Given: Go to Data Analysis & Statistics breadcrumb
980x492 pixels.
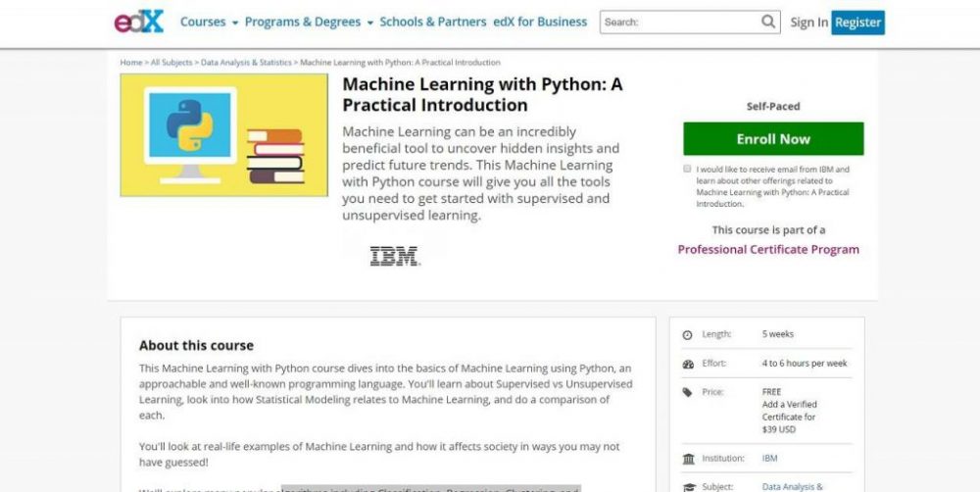Looking at the screenshot, I should click(x=246, y=63).
